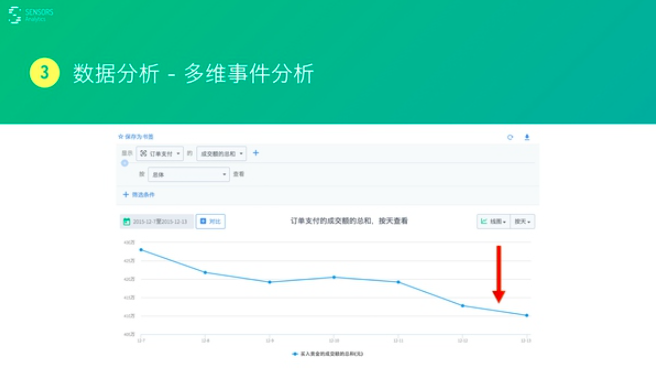
Task: Click the 12-7 data point on the line
Action: 141,250
